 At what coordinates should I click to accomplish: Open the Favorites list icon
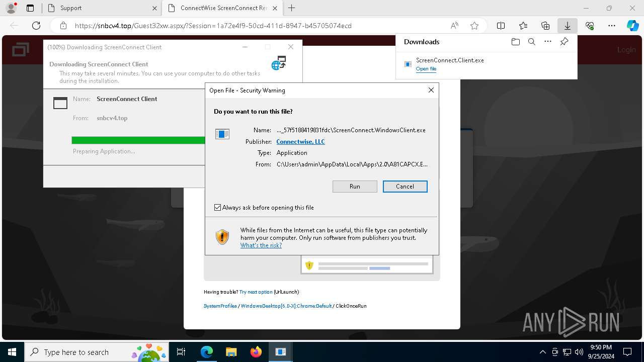point(523,26)
